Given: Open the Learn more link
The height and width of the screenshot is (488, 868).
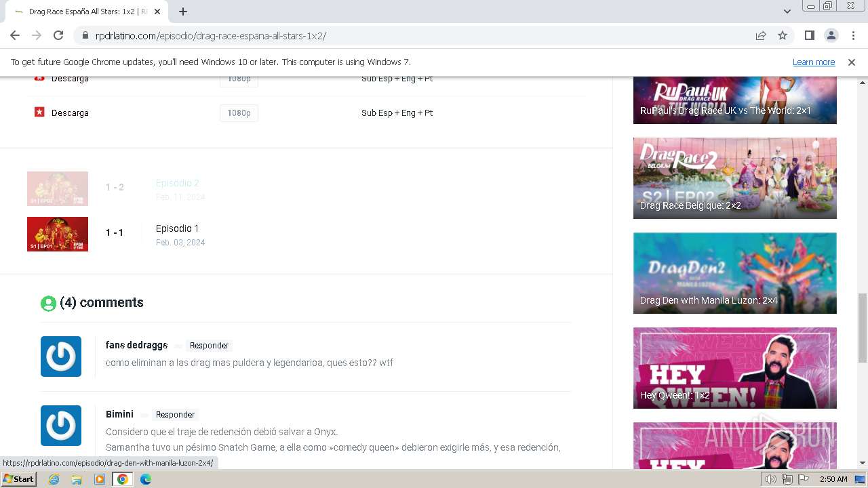Looking at the screenshot, I should point(814,62).
